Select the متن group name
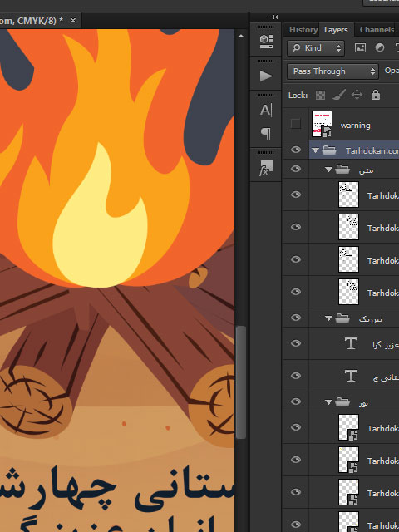Screen dimensions: 399x532 tap(366, 170)
